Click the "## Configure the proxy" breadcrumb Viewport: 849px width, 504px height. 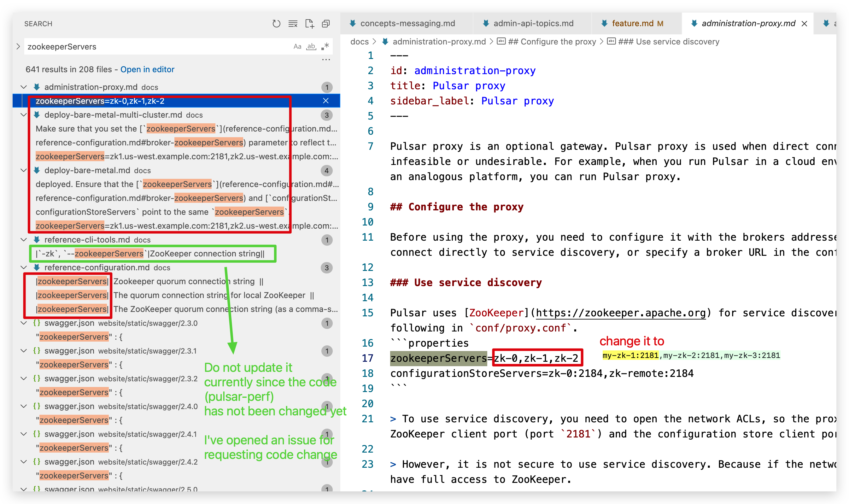pyautogui.click(x=551, y=41)
